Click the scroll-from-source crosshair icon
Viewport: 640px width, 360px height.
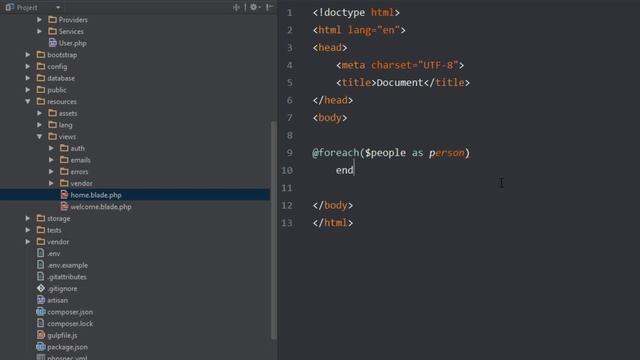tap(236, 7)
